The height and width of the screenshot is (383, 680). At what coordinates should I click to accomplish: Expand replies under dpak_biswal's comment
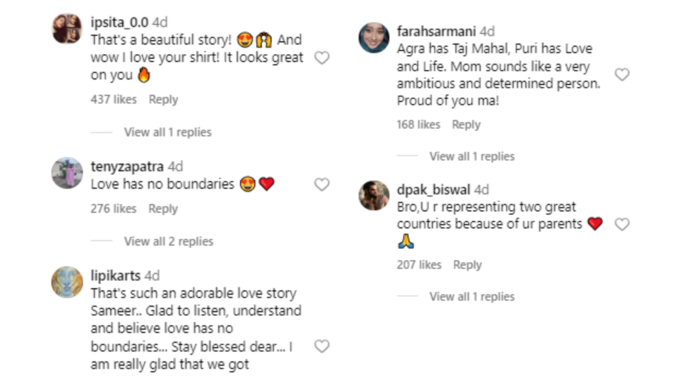[472, 297]
